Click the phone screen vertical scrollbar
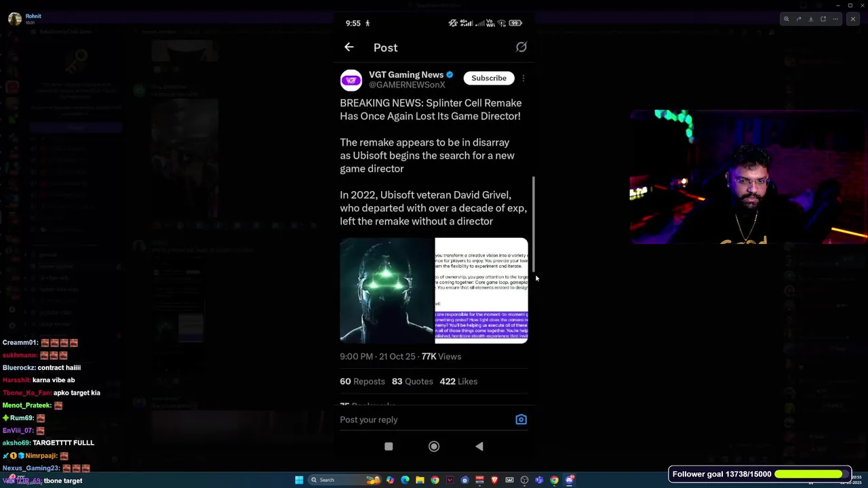The height and width of the screenshot is (488, 868). (534, 224)
